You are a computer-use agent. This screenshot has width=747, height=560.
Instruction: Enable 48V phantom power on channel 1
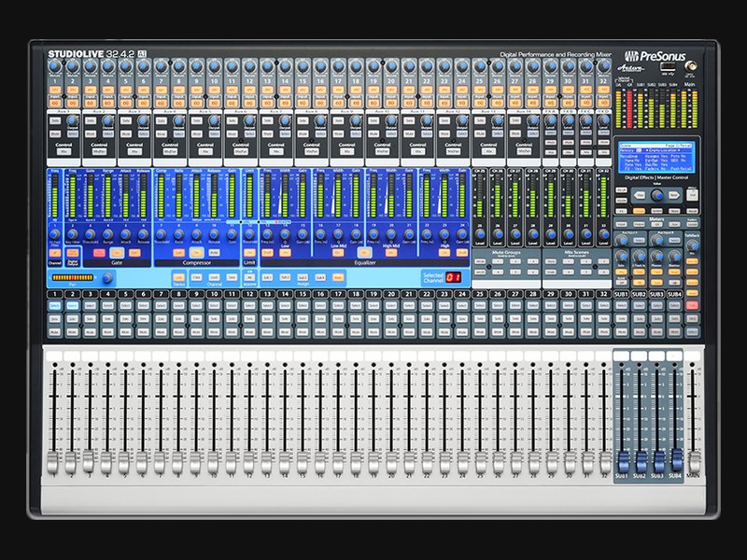pyautogui.click(x=55, y=90)
